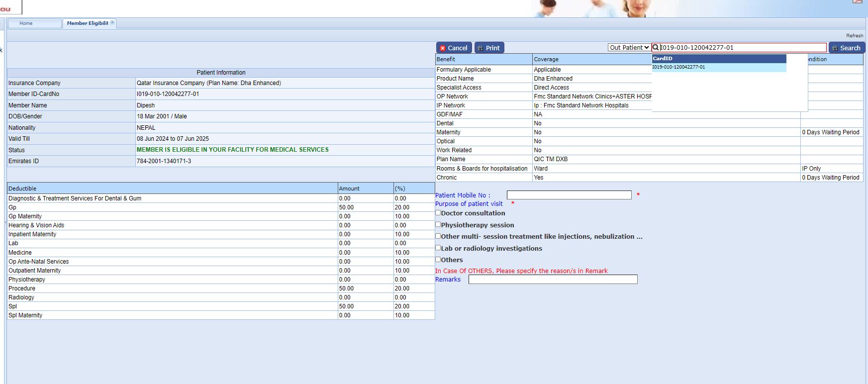Click the Refresh link
Viewport: 868px width, 384px height.
coord(855,36)
